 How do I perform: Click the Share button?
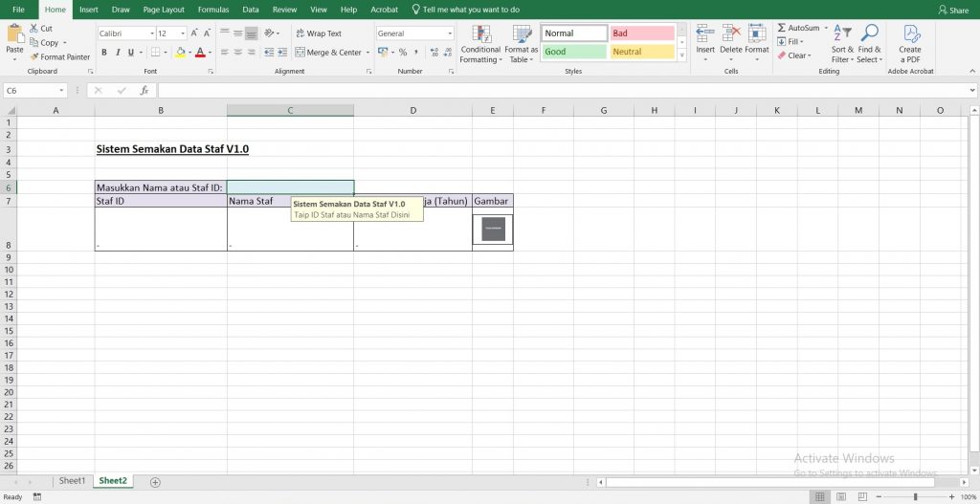953,10
